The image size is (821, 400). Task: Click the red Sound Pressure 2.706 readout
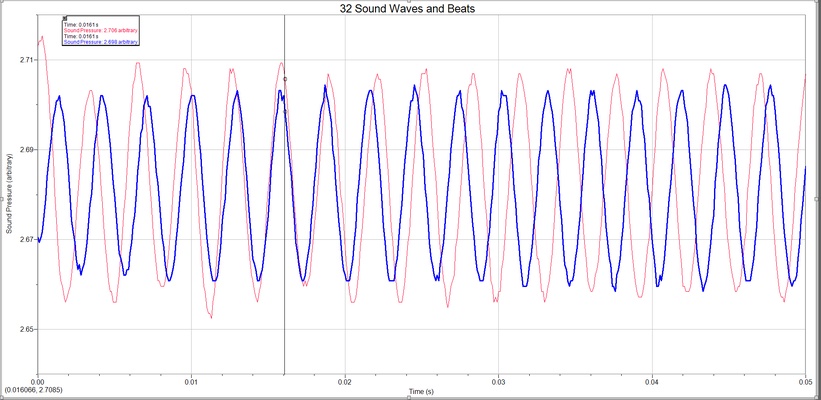coord(101,30)
